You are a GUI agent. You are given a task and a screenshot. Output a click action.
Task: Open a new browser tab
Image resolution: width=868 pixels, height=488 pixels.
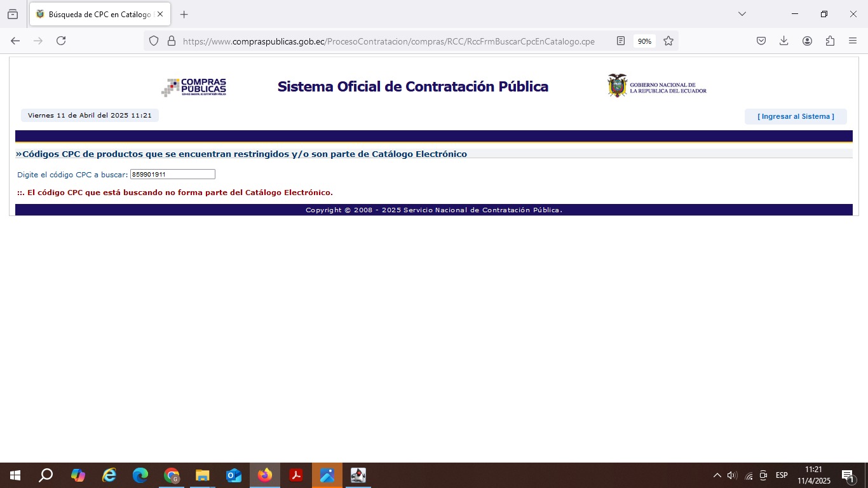click(x=184, y=14)
